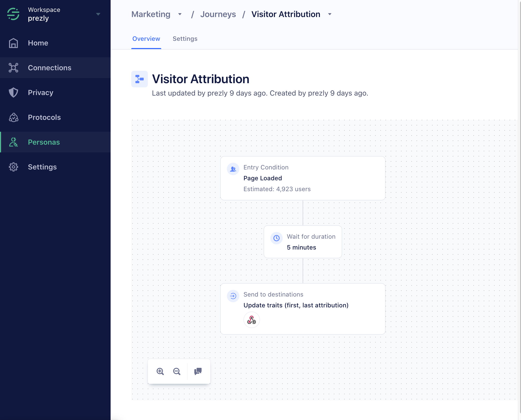Viewport: 521px width, 420px height.
Task: Select the Overview tab
Action: point(146,38)
